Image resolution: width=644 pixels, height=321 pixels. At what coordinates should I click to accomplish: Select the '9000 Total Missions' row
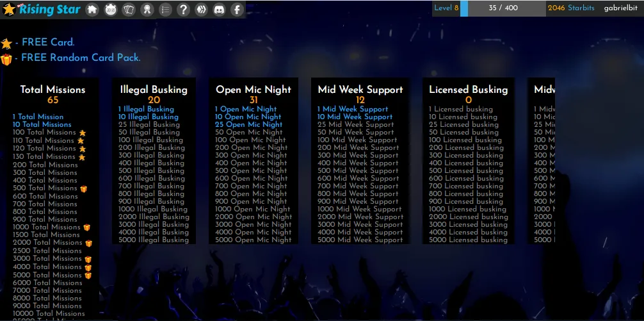point(47,306)
